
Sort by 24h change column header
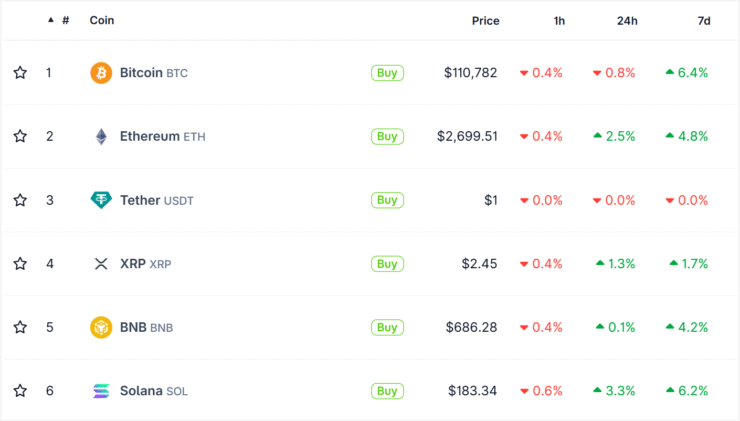click(x=627, y=21)
